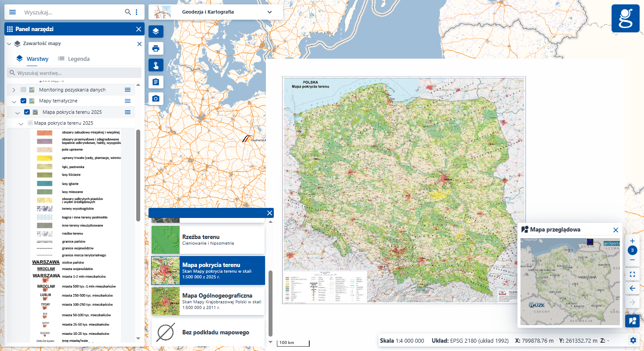Click the fullscreen map icon

click(x=632, y=274)
